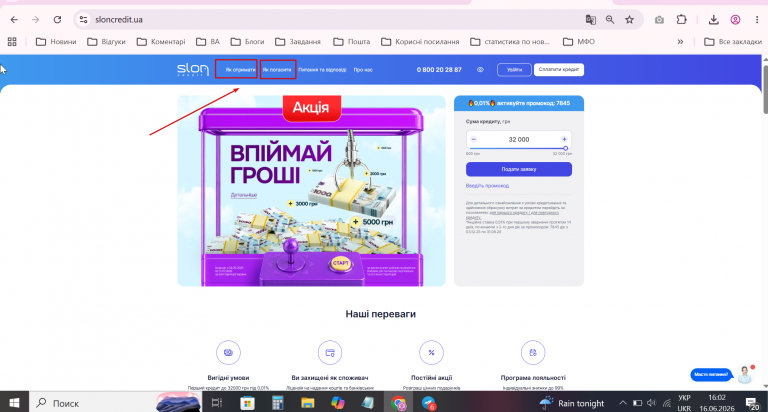Open the 'Пошта' bookmarks folder
The image size is (768, 412).
(x=352, y=42)
